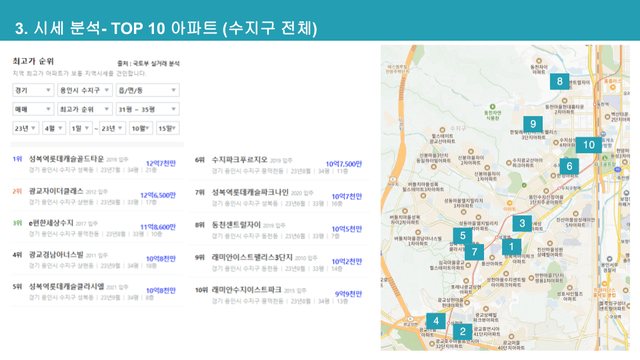Open the 31평 ~ 35평 size dropdown

[147, 109]
